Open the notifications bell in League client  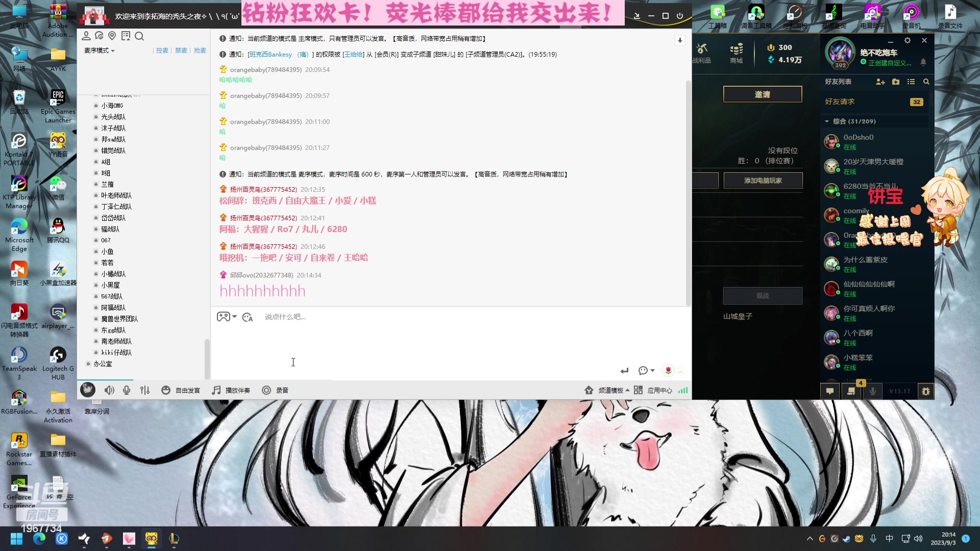tap(923, 62)
